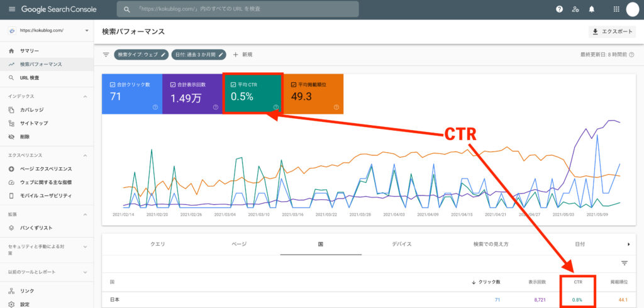This screenshot has height=308, width=644.
Task: Click the Google Search Console logo
Action: tap(59, 9)
